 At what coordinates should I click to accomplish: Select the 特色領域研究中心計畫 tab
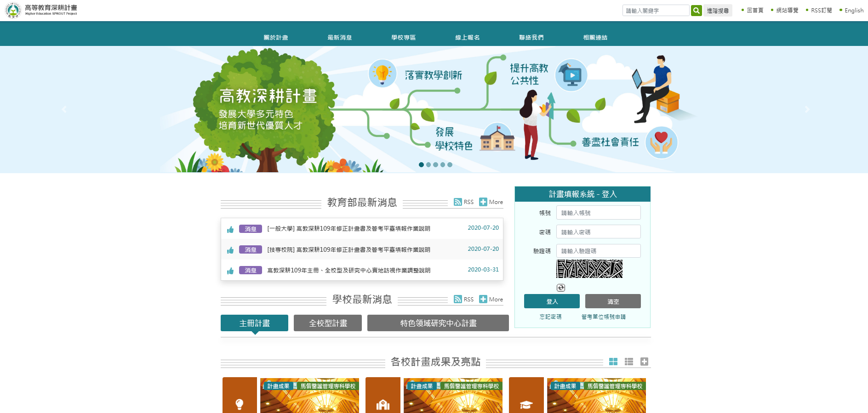point(438,323)
